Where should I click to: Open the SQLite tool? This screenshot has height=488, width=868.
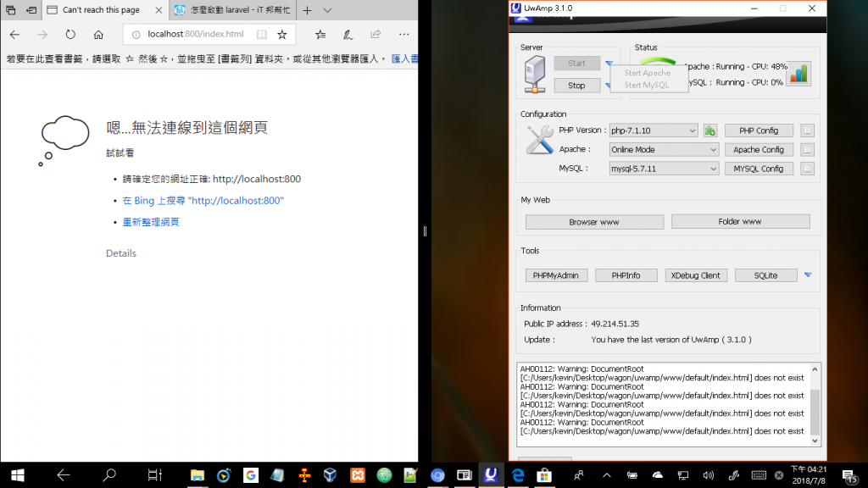tap(765, 275)
